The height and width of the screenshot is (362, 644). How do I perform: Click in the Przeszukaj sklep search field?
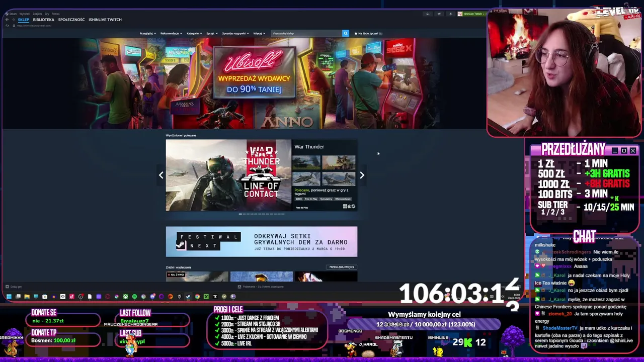(306, 33)
